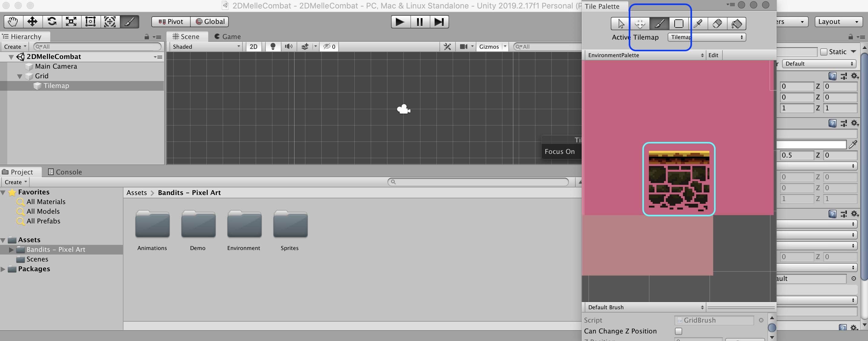Select the ground tile in the palette
The height and width of the screenshot is (341, 868).
[x=679, y=179]
